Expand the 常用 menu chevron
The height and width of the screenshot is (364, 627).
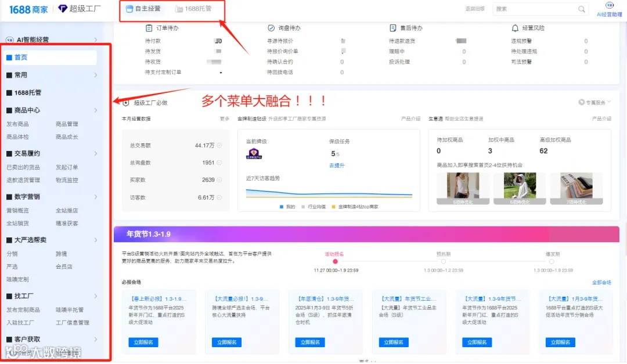tap(96, 75)
